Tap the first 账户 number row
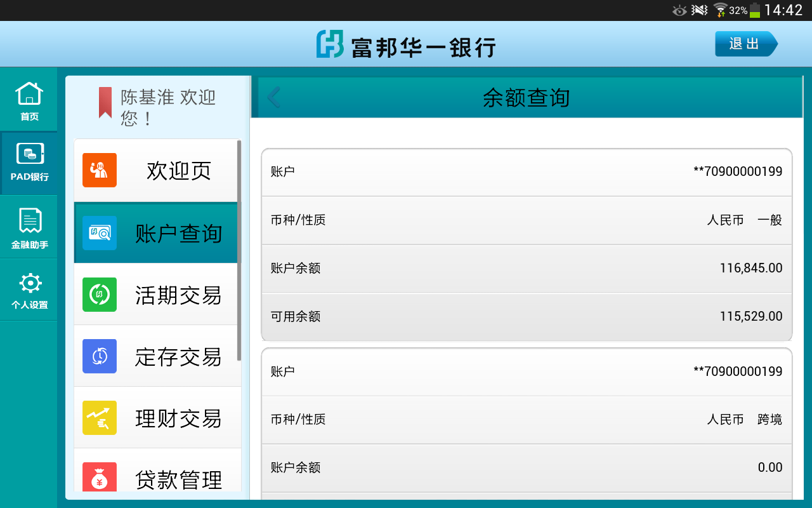Viewport: 812px width, 508px height. point(527,172)
